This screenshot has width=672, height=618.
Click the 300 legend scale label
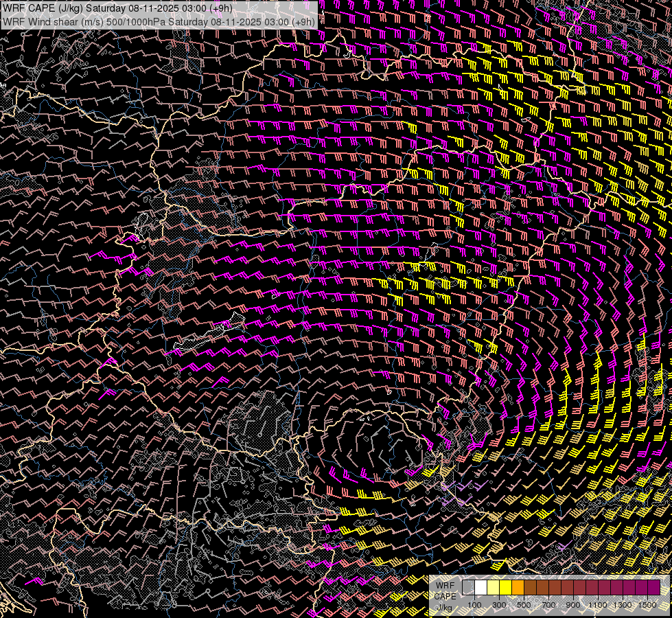[500, 605]
